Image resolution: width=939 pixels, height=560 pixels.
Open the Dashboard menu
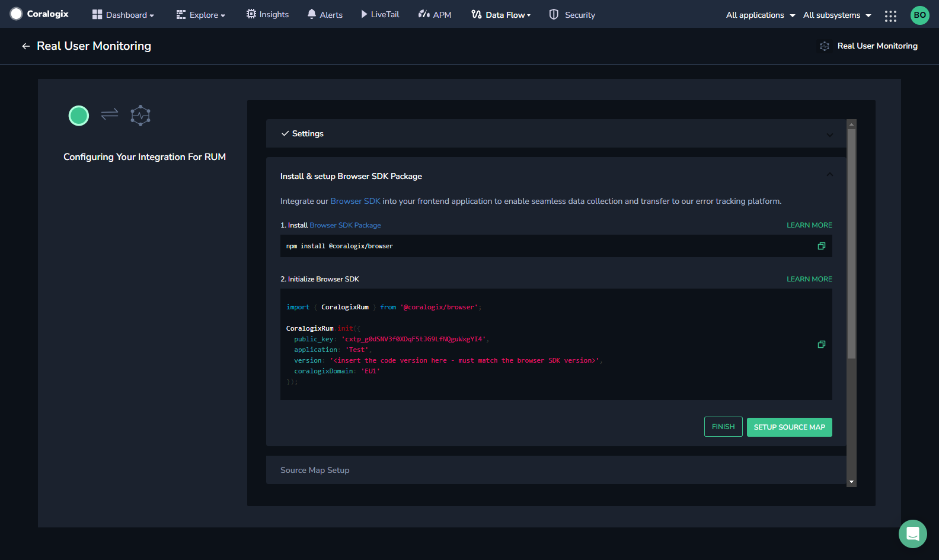pyautogui.click(x=123, y=15)
